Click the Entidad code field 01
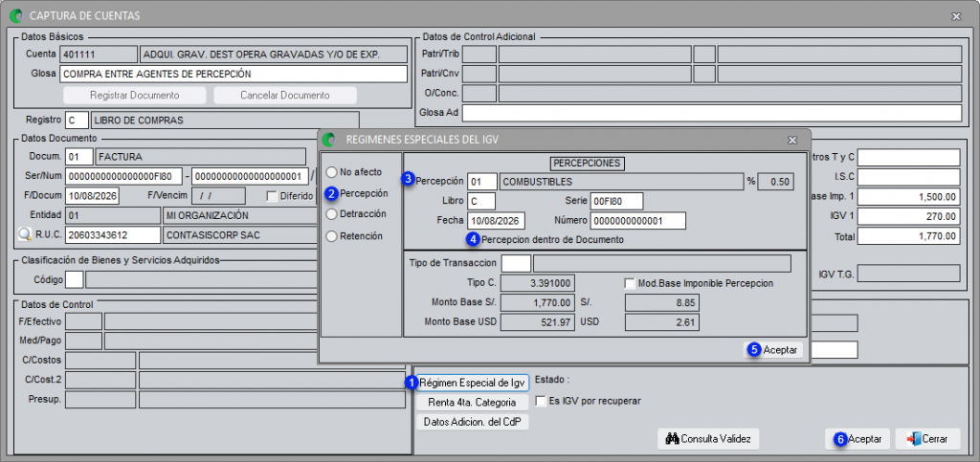This screenshot has width=980, height=462. click(x=113, y=215)
